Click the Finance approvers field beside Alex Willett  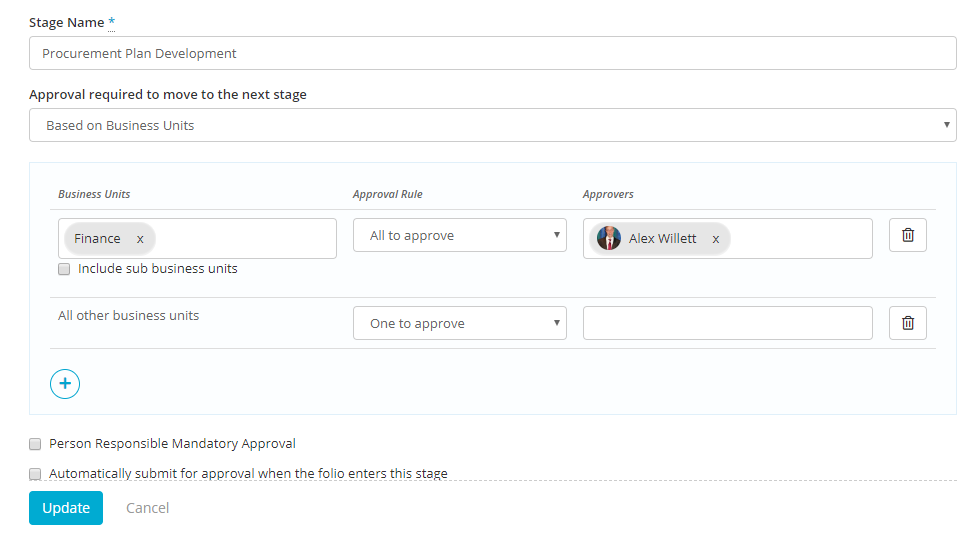pos(800,238)
